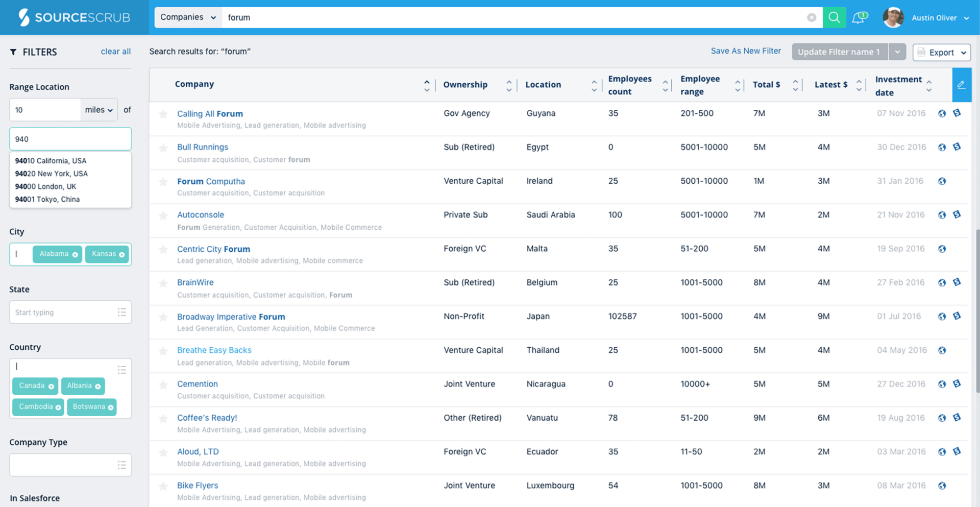This screenshot has height=507, width=980.
Task: Open website globe for Bull Runnings
Action: (942, 147)
